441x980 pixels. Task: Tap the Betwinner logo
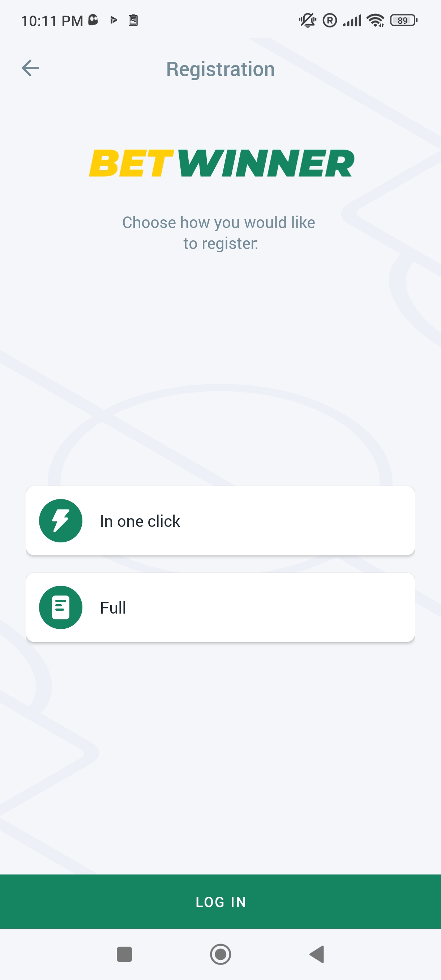[x=221, y=163]
